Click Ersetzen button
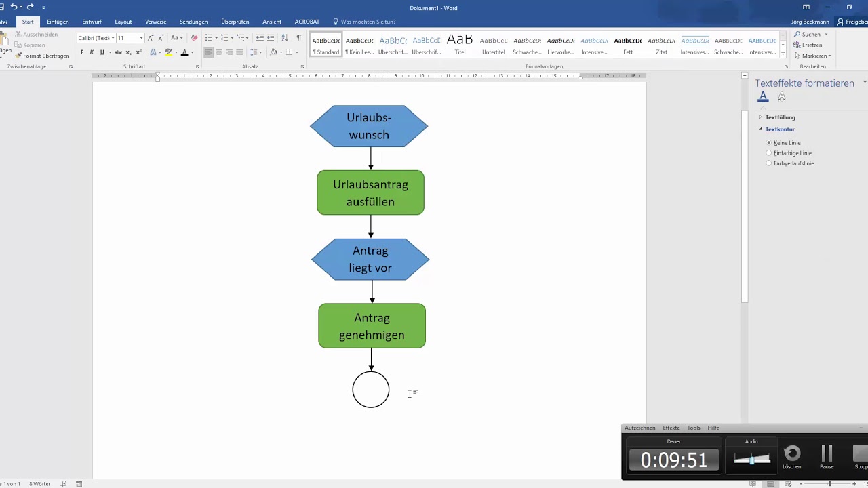868x488 pixels. (808, 45)
